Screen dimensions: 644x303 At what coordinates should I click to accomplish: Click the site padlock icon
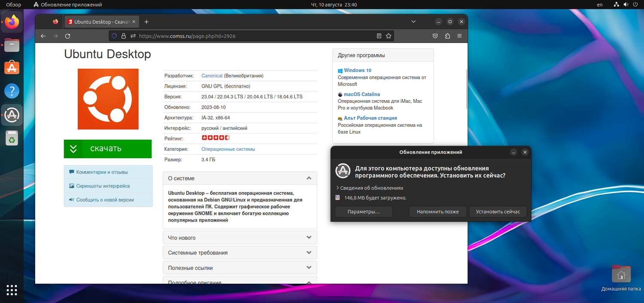tap(124, 36)
